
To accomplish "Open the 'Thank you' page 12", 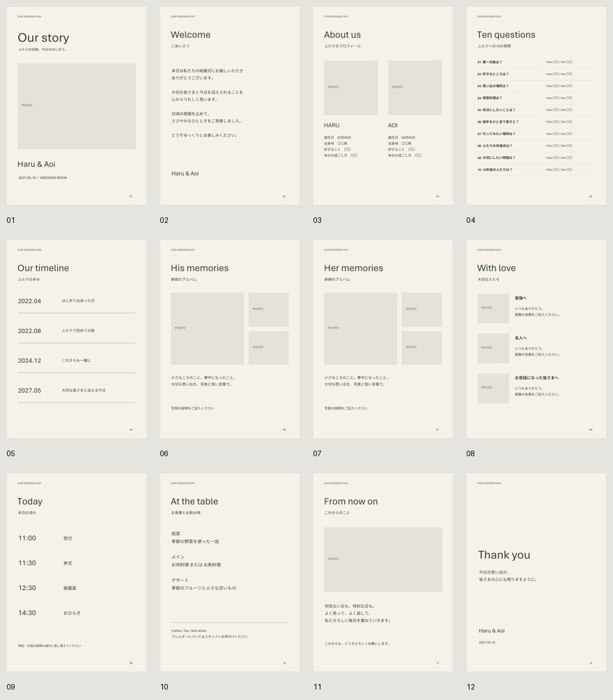I will click(x=536, y=573).
